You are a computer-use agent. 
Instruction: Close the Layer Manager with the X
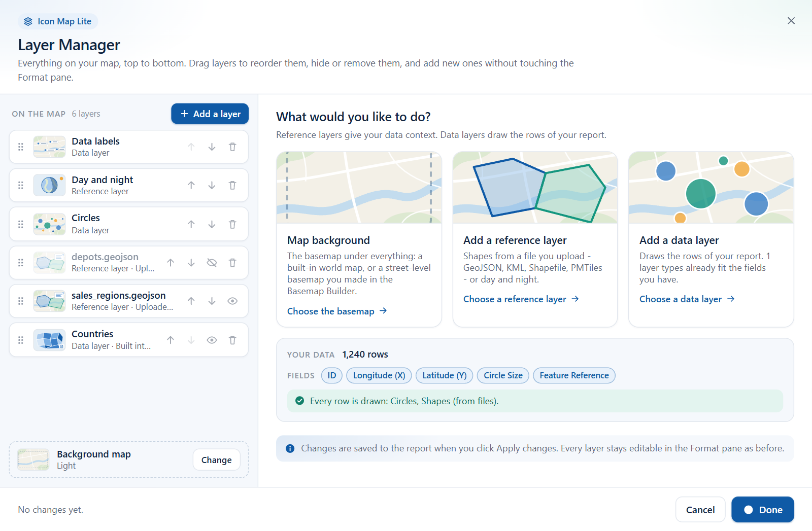tap(791, 21)
